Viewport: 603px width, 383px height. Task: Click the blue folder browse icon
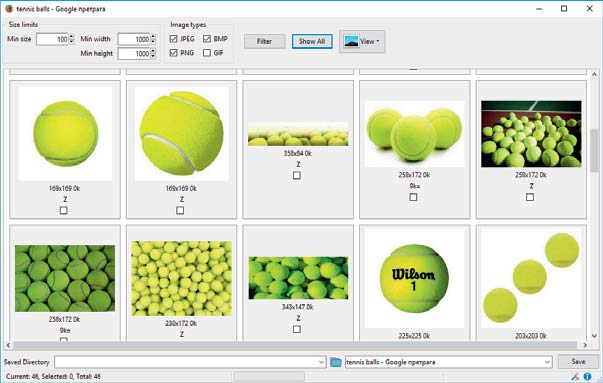[x=336, y=362]
